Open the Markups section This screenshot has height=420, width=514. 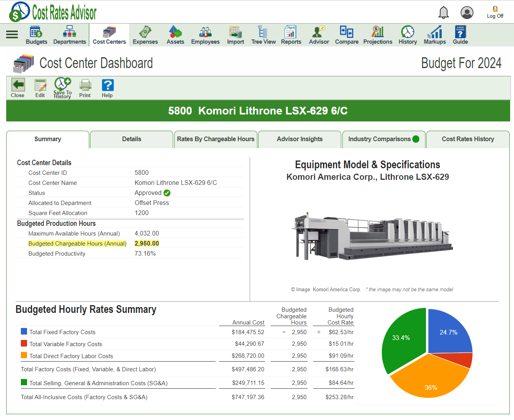pyautogui.click(x=435, y=35)
